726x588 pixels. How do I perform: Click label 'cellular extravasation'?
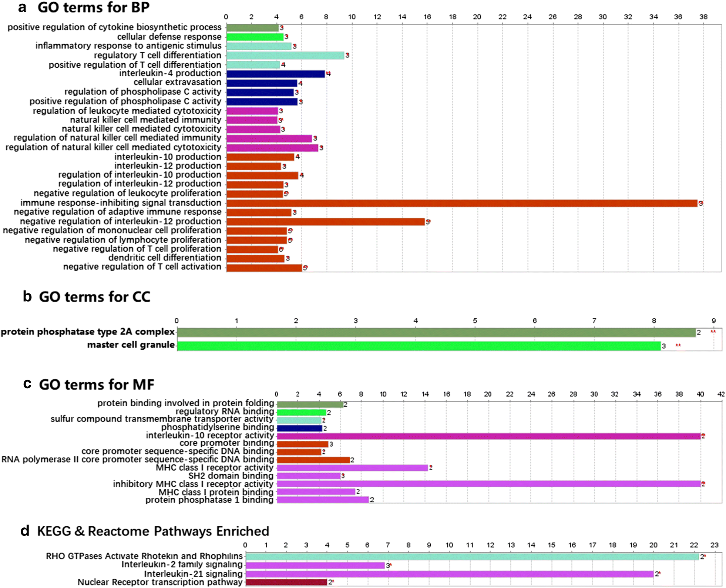178,82
